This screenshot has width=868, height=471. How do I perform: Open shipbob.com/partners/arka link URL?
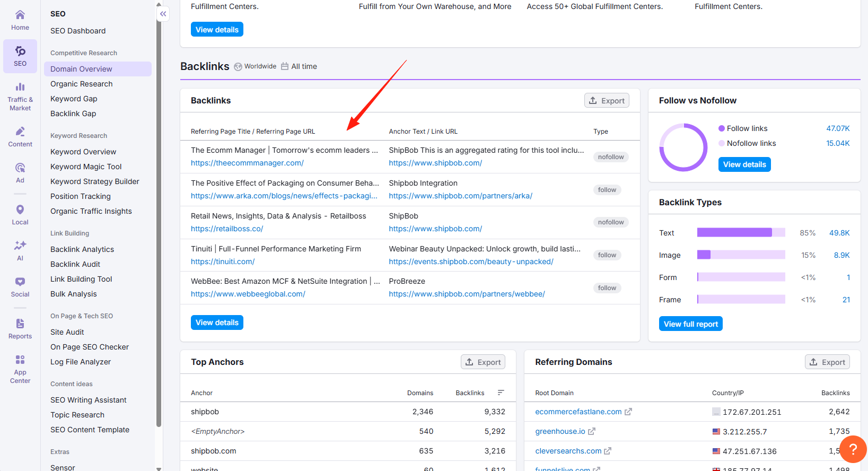pyautogui.click(x=461, y=196)
